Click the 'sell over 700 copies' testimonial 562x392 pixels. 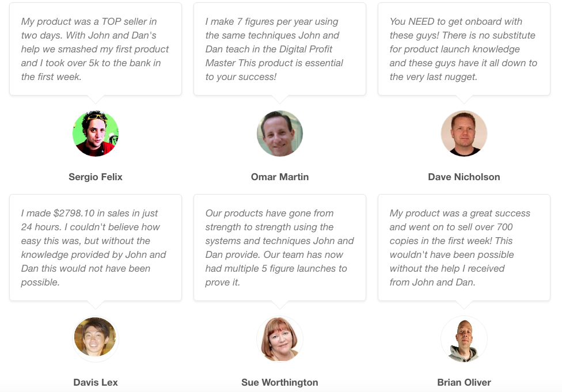464,248
